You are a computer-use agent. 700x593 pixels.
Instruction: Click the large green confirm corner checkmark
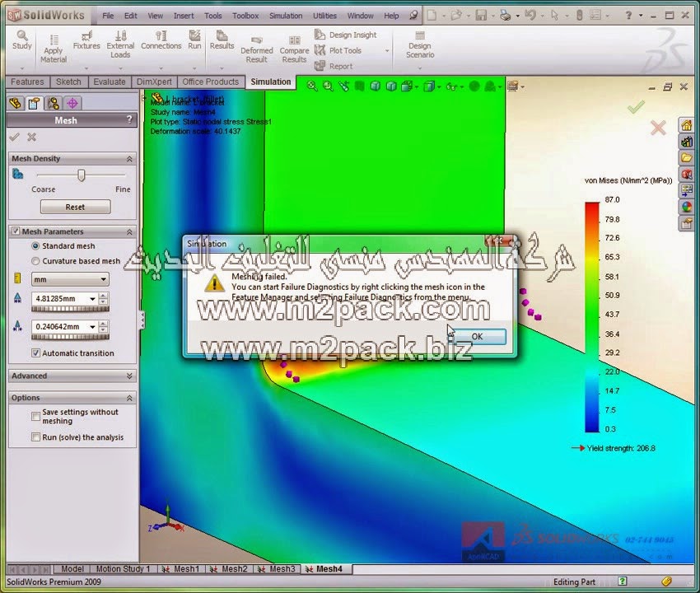636,107
